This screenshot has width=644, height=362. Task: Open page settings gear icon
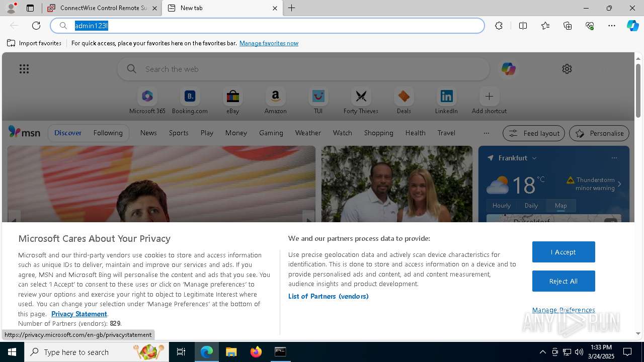tap(567, 69)
